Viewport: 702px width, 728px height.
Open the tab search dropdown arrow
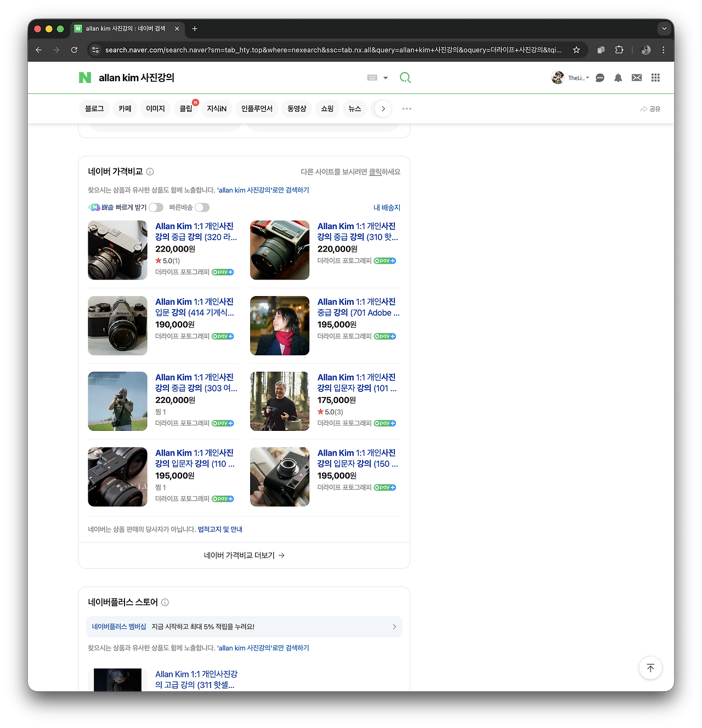point(664,29)
